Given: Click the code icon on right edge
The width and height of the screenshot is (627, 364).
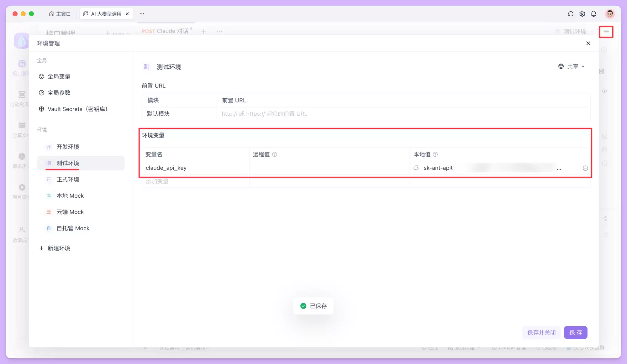Looking at the screenshot, I should click(x=605, y=91).
